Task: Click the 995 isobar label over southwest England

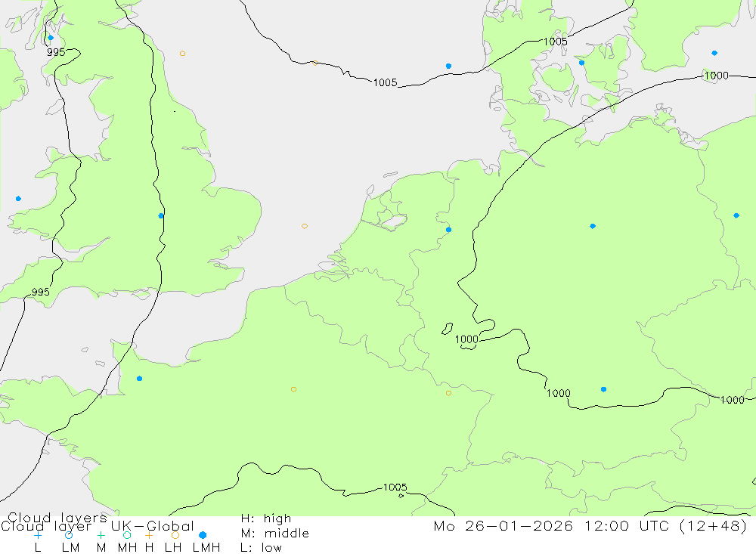Action: click(40, 292)
